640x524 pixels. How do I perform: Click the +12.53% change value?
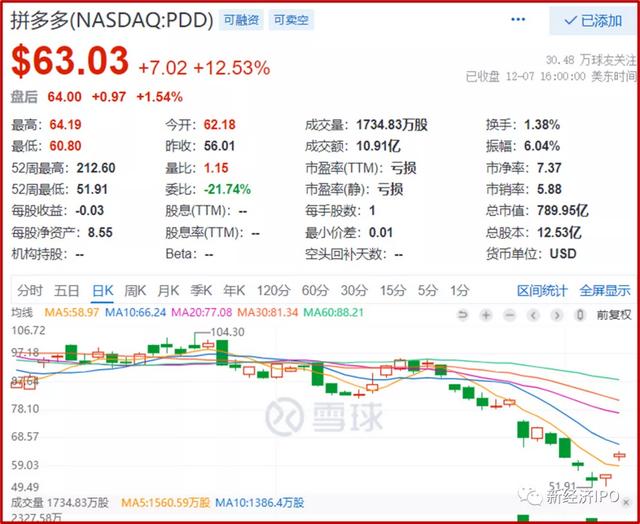pyautogui.click(x=231, y=68)
